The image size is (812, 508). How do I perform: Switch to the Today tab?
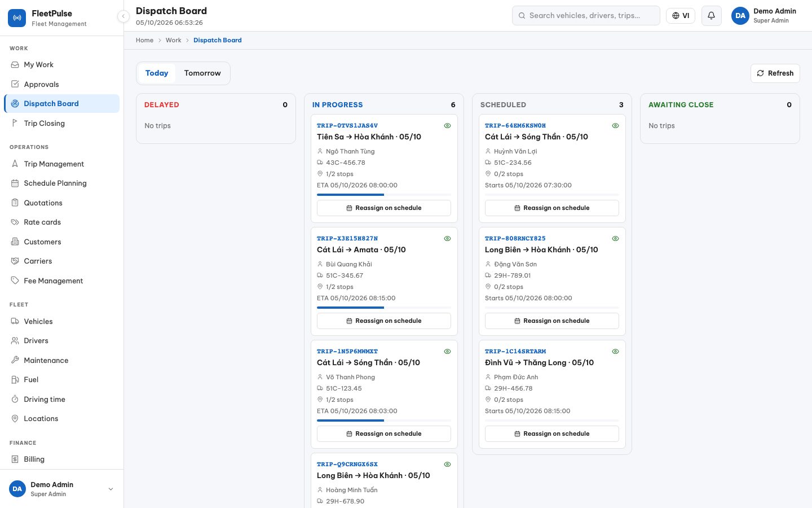click(x=157, y=73)
